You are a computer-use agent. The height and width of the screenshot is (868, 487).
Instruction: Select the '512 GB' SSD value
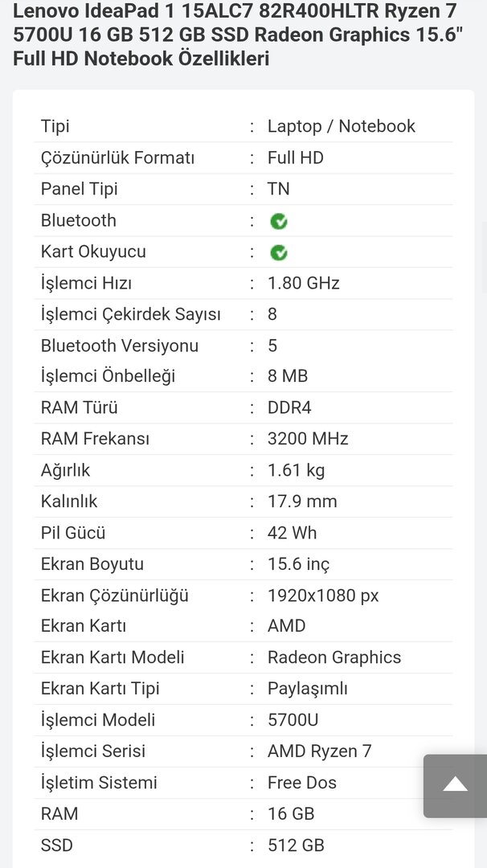tap(296, 845)
